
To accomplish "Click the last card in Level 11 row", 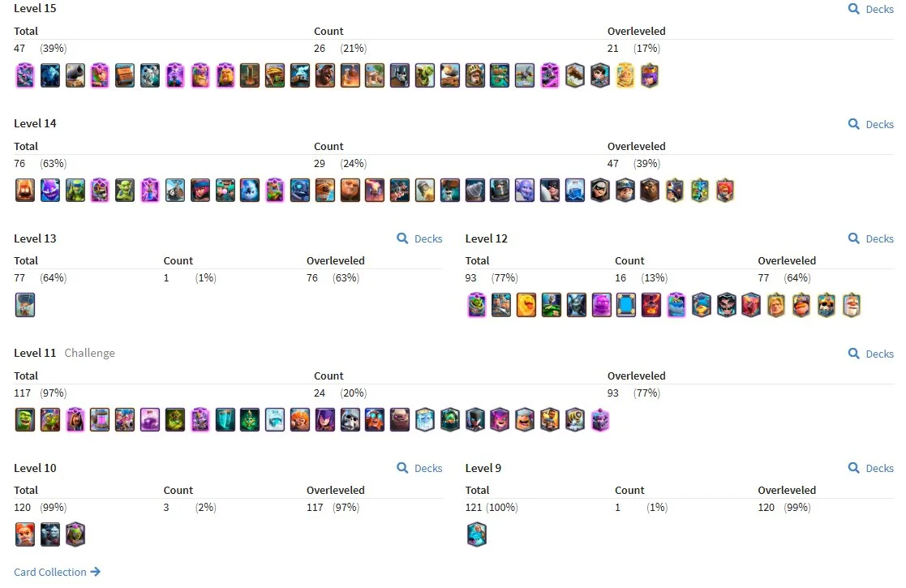I will click(x=599, y=420).
